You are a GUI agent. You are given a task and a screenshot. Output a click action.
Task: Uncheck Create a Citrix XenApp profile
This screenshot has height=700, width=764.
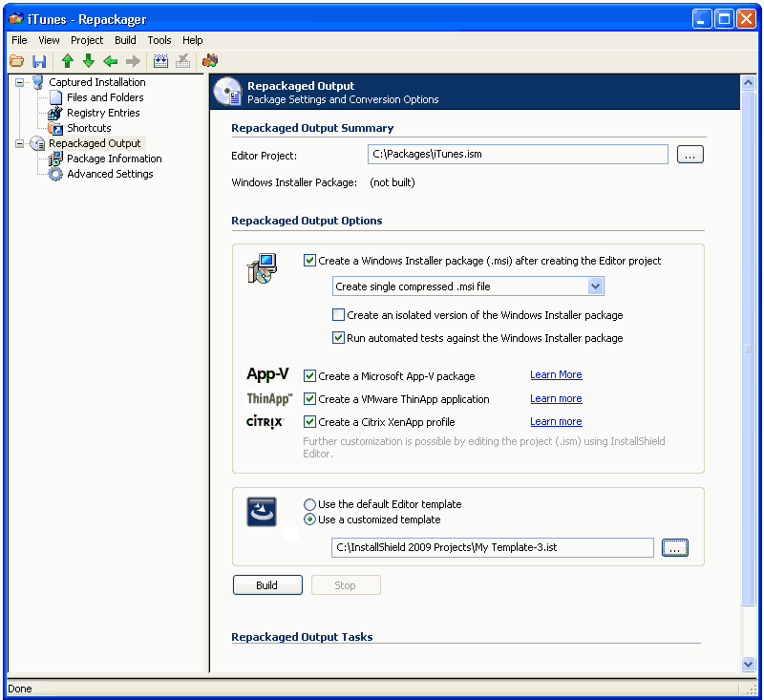coord(309,422)
